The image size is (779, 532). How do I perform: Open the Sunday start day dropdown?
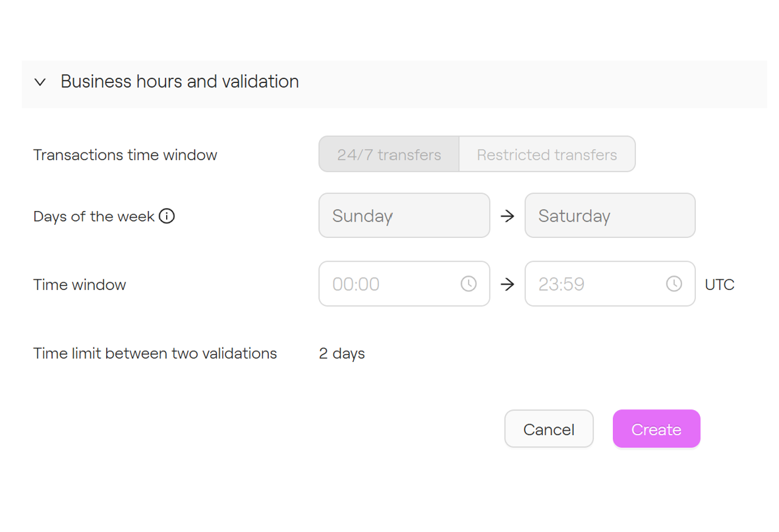pyautogui.click(x=404, y=216)
